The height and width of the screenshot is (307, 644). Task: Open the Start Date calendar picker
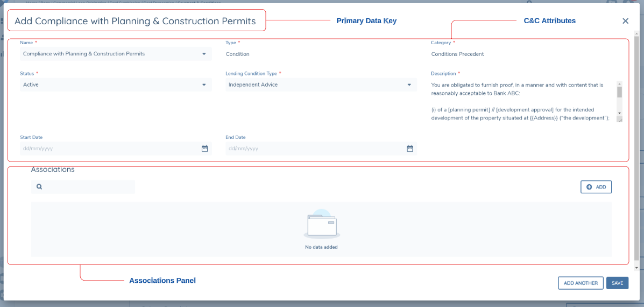204,149
